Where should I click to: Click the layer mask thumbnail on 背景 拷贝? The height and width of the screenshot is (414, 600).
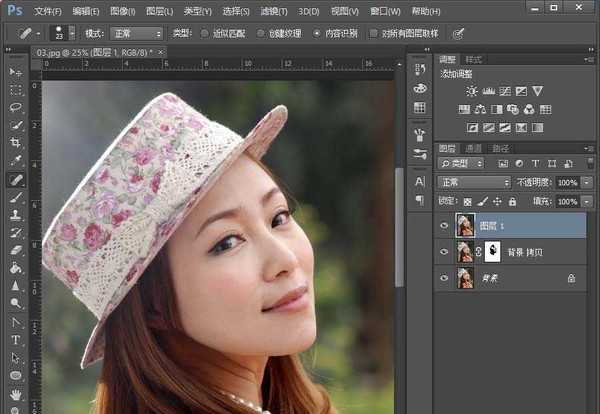coord(492,253)
